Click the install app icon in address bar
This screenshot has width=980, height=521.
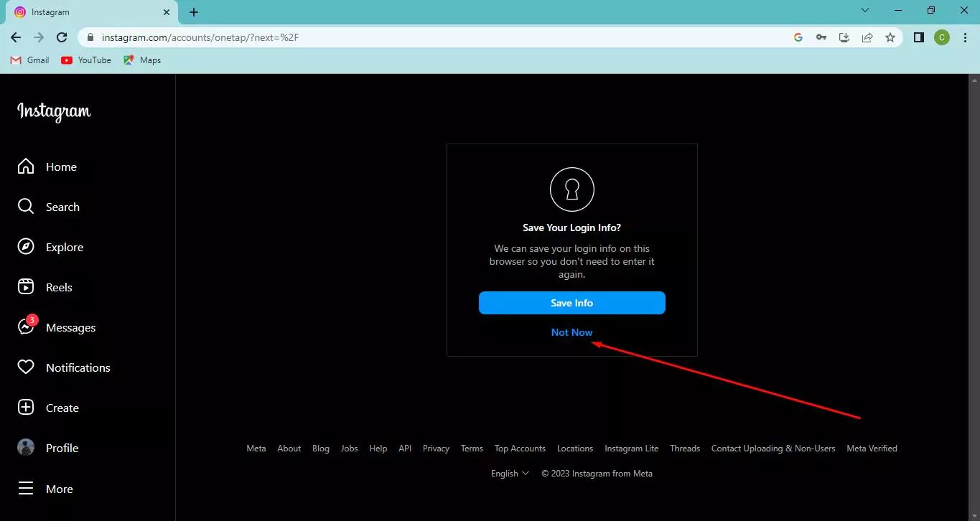(844, 37)
